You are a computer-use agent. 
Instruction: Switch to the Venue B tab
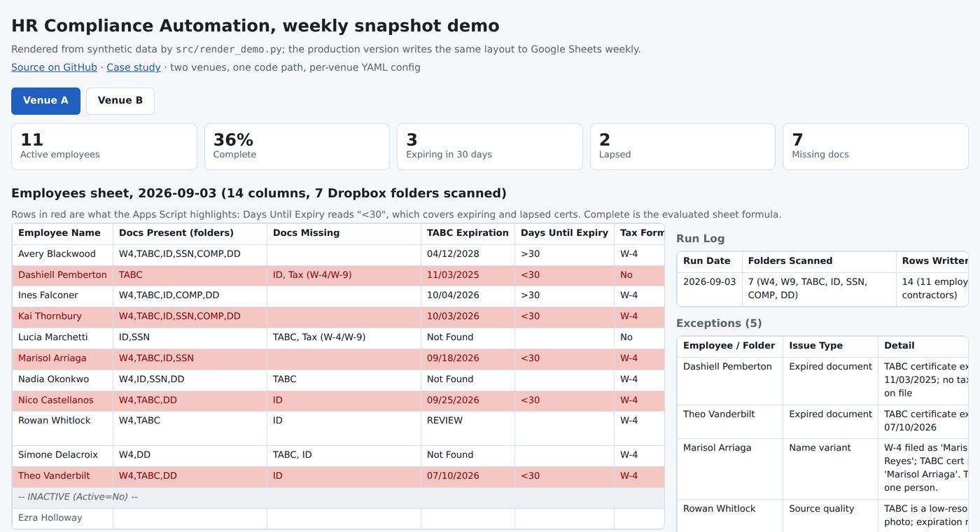pyautogui.click(x=120, y=101)
